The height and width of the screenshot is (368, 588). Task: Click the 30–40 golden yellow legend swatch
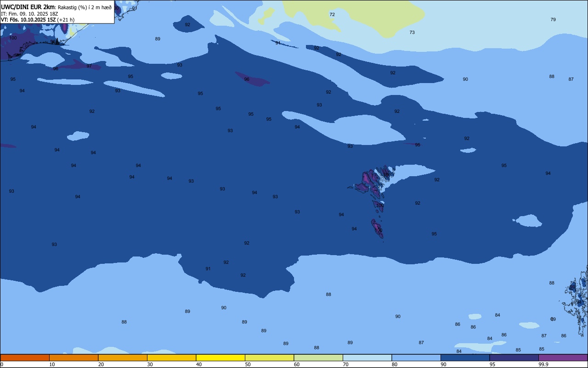171,357
